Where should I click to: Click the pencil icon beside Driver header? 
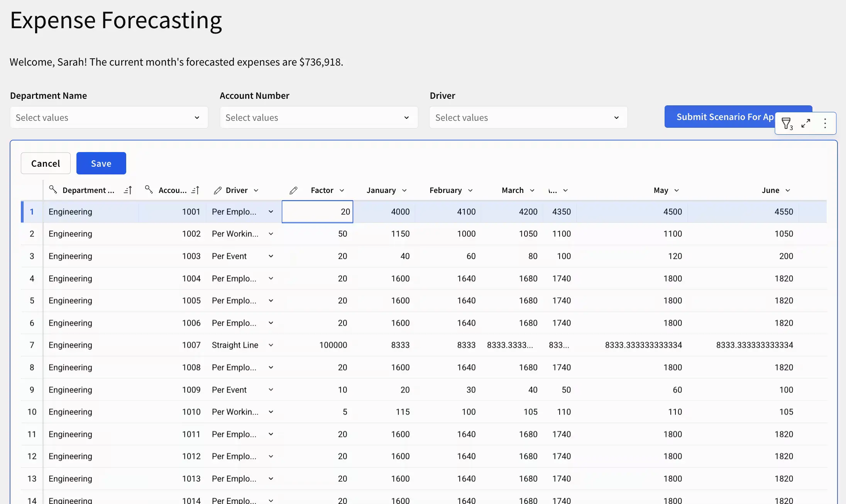click(x=218, y=190)
